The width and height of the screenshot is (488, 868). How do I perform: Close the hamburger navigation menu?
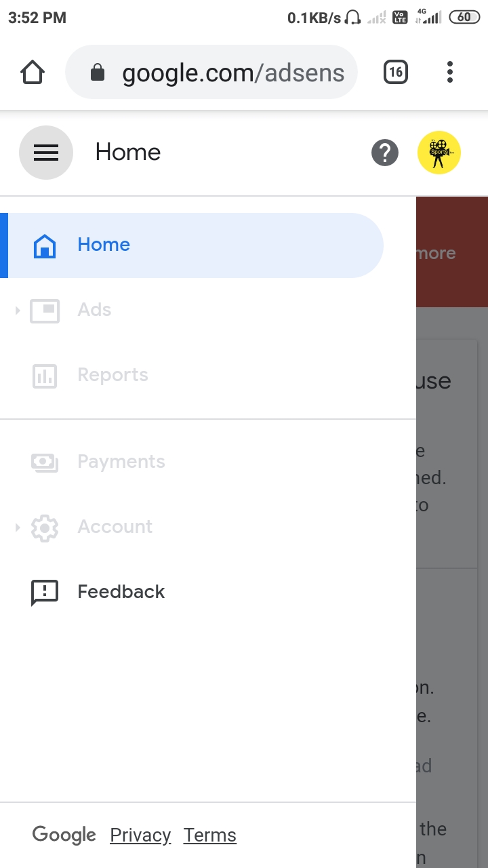coord(45,153)
